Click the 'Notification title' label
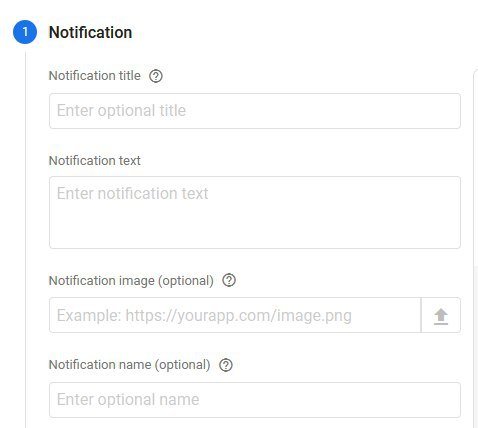Screen dimensions: 478x428 coord(95,76)
